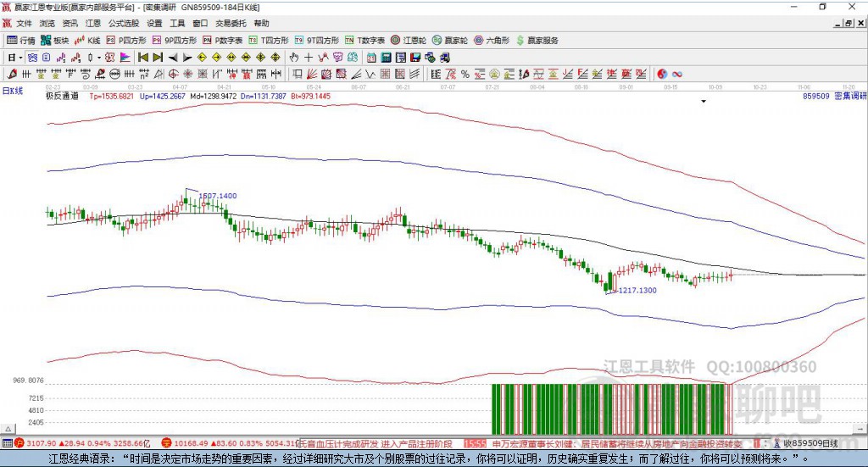Select the crosshair cursor tool
868x467 pixels.
[x=309, y=58]
